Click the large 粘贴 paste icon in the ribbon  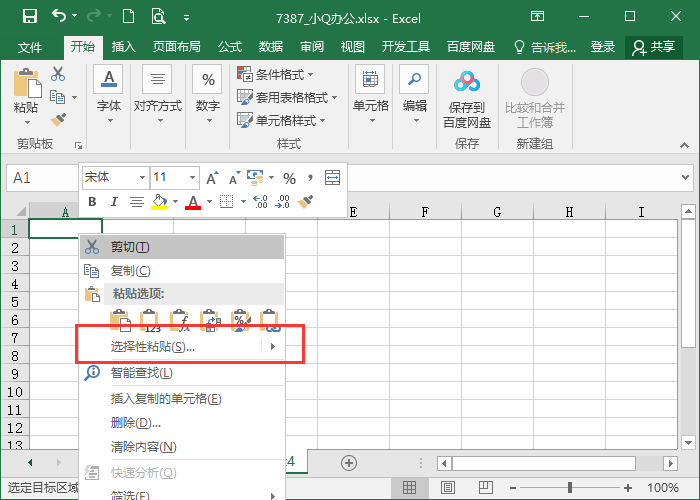tap(27, 83)
